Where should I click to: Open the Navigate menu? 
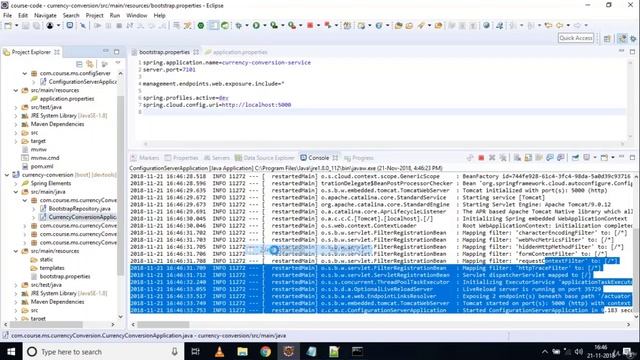point(45,16)
